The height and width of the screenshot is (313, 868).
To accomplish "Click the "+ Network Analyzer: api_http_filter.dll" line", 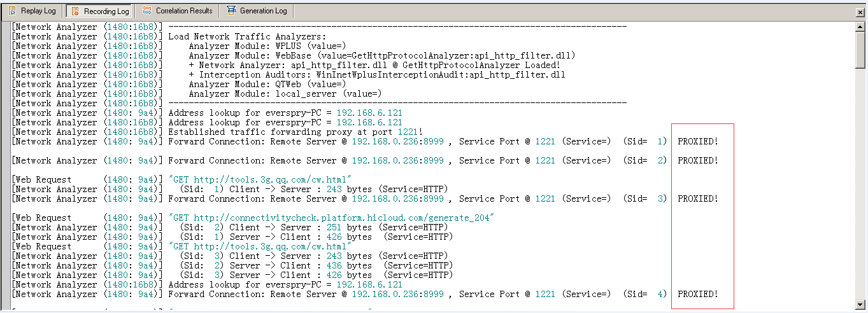I will pos(374,65).
